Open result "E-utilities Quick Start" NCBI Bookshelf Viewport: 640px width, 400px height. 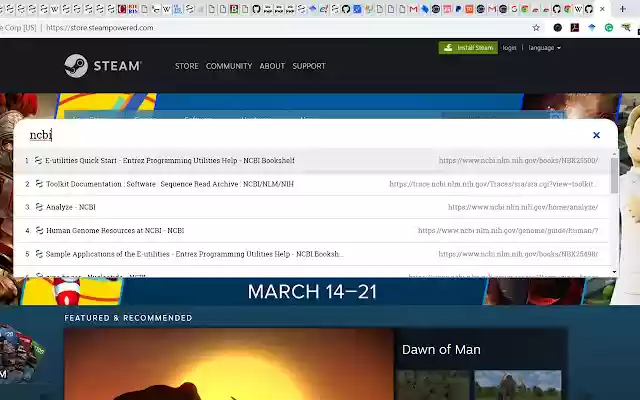click(x=311, y=160)
